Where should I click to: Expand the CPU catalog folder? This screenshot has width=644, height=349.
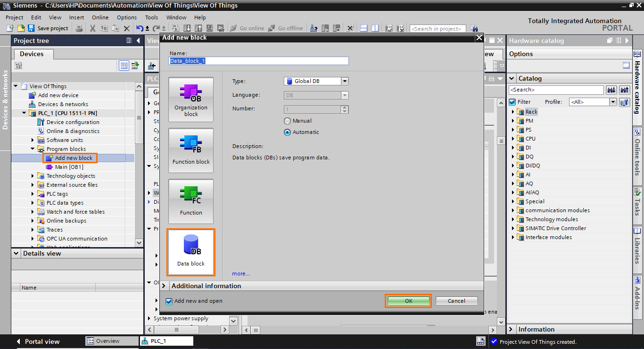click(x=513, y=139)
